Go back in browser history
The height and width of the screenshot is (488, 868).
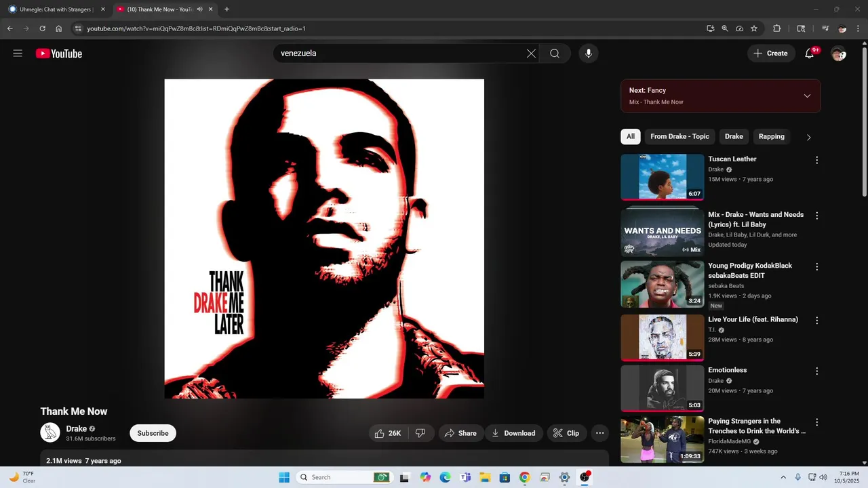pyautogui.click(x=9, y=28)
